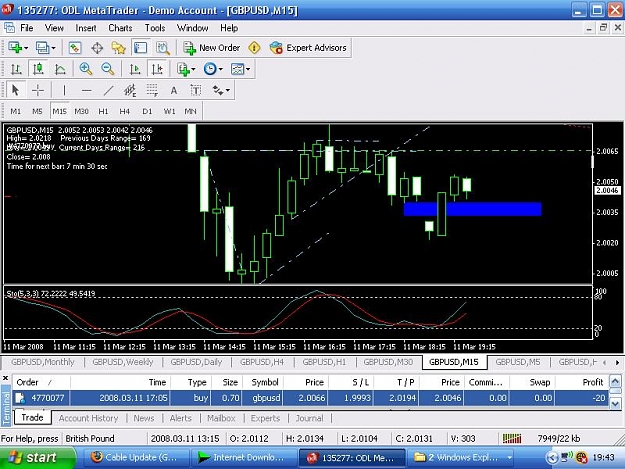Click the Zoom In magnifier icon
The height and width of the screenshot is (469, 625).
pos(86,69)
